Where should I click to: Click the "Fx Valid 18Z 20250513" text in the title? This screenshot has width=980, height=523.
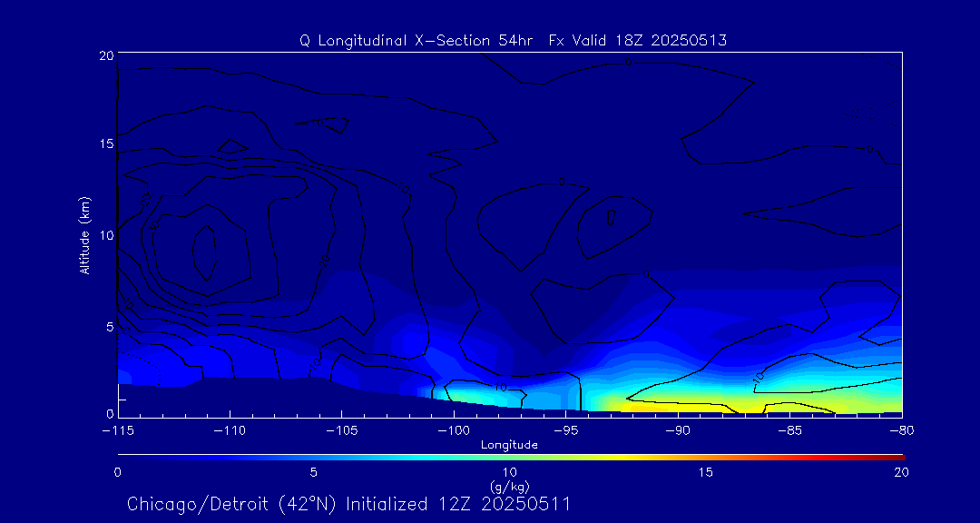pyautogui.click(x=638, y=41)
